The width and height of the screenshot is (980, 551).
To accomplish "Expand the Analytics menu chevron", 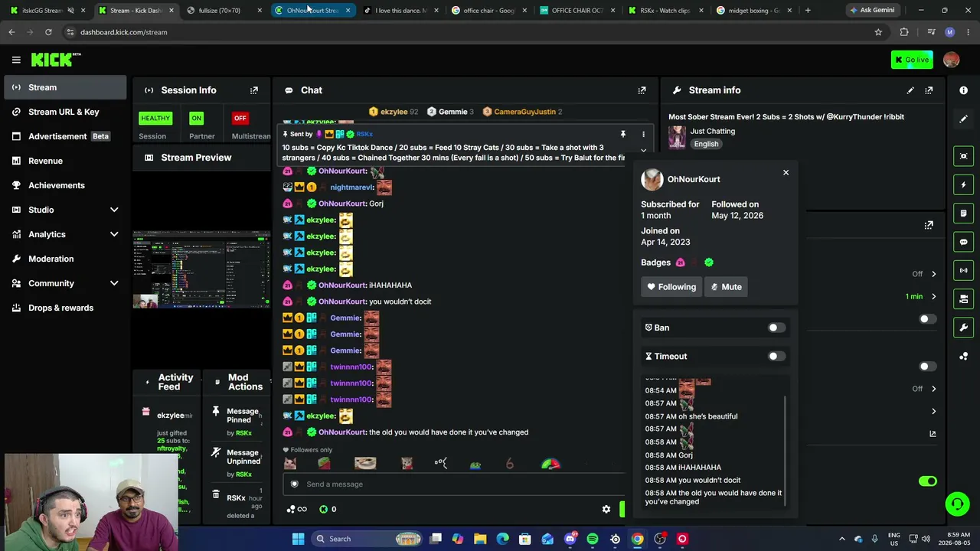I will click(x=114, y=234).
